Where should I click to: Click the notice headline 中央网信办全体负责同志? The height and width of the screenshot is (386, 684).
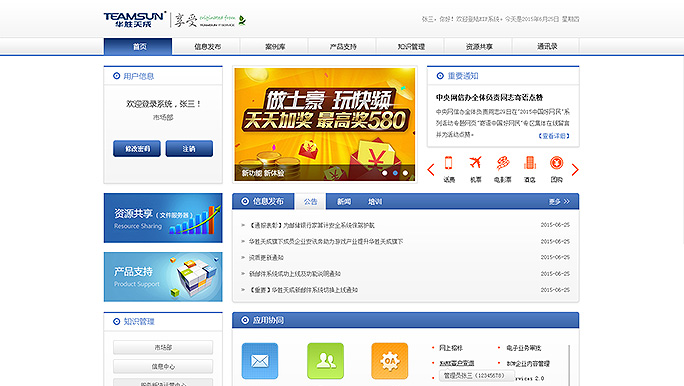click(x=489, y=97)
